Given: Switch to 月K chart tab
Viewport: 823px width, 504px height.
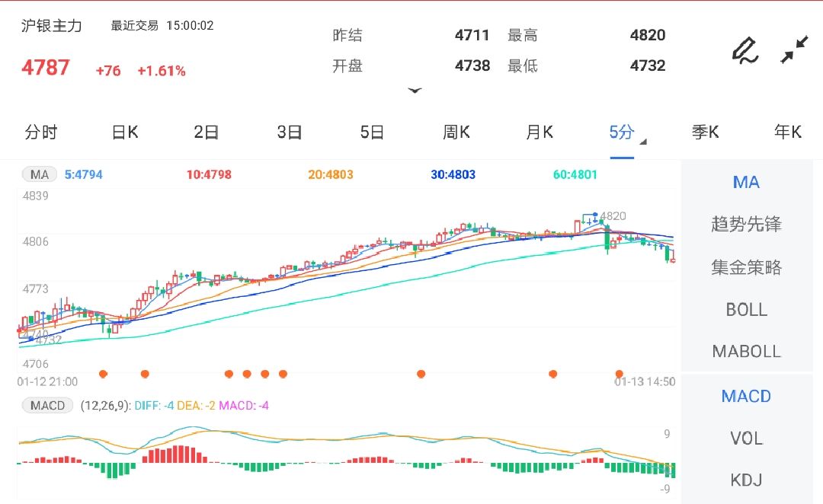Looking at the screenshot, I should pos(540,132).
